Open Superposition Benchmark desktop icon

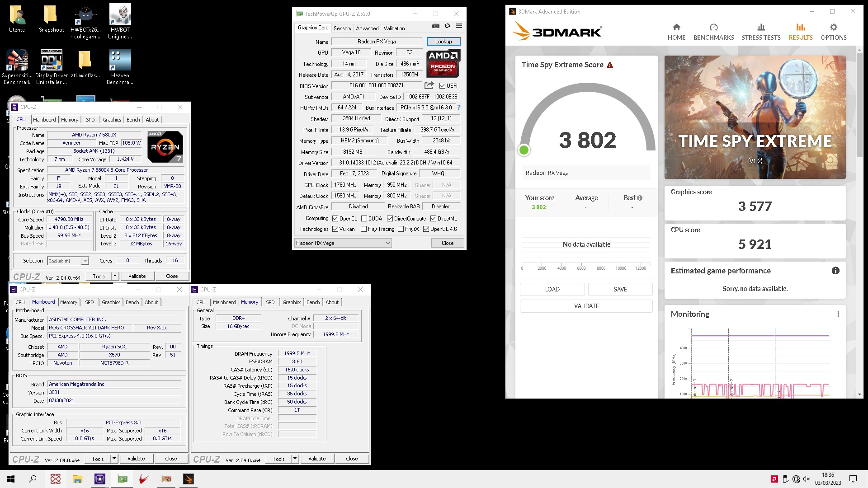pyautogui.click(x=17, y=67)
